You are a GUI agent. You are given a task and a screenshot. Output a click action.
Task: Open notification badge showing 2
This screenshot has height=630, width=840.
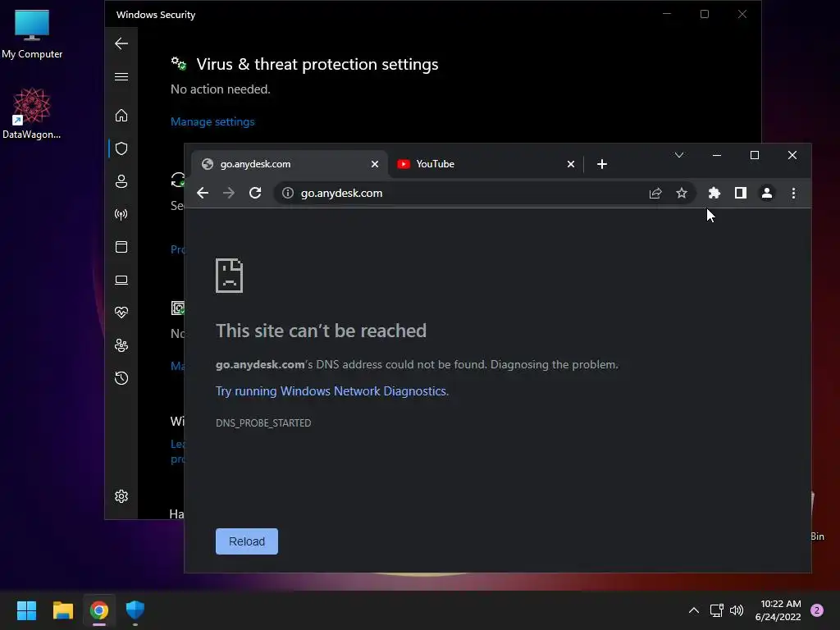[817, 610]
